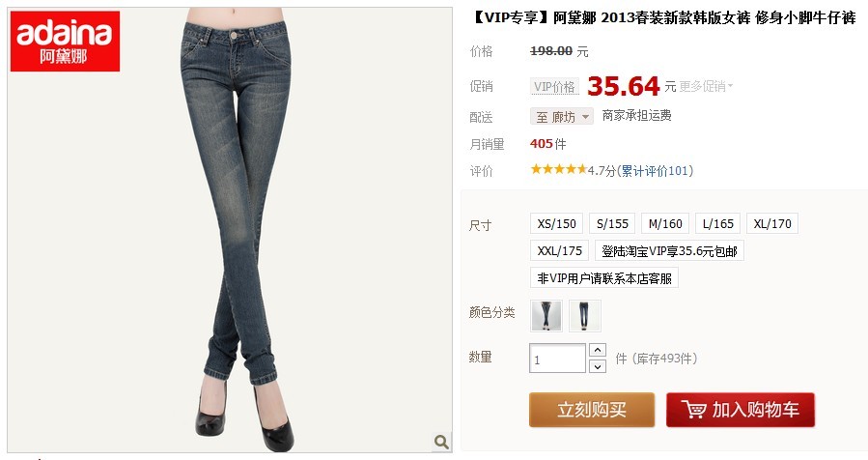
Task: Click the shopping cart icon on red button
Action: [x=693, y=410]
